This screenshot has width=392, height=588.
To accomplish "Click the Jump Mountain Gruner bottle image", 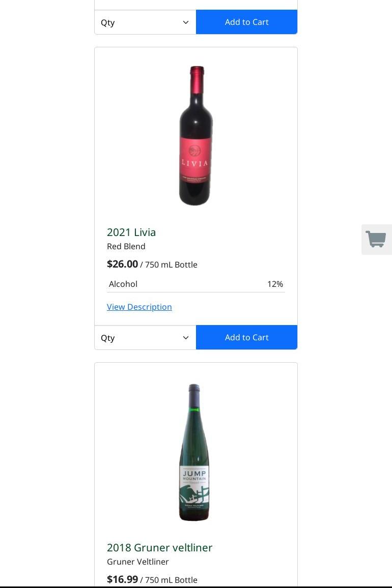I will [x=194, y=452].
